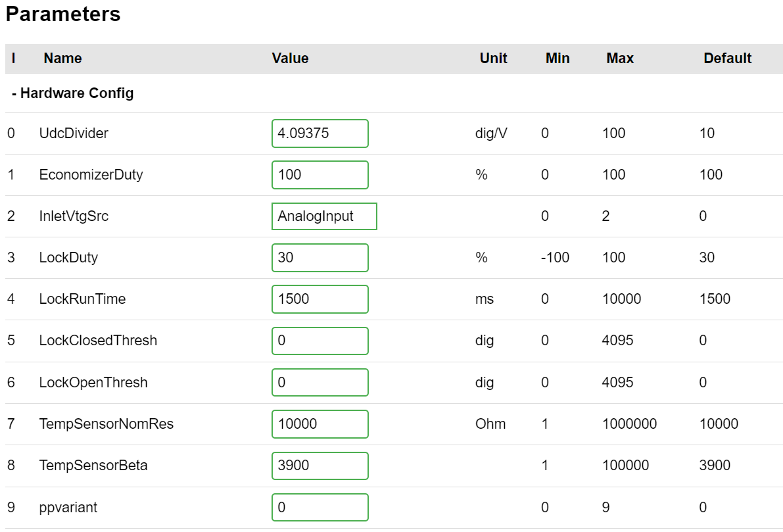Click the Max column header
783x532 pixels.
click(x=619, y=59)
